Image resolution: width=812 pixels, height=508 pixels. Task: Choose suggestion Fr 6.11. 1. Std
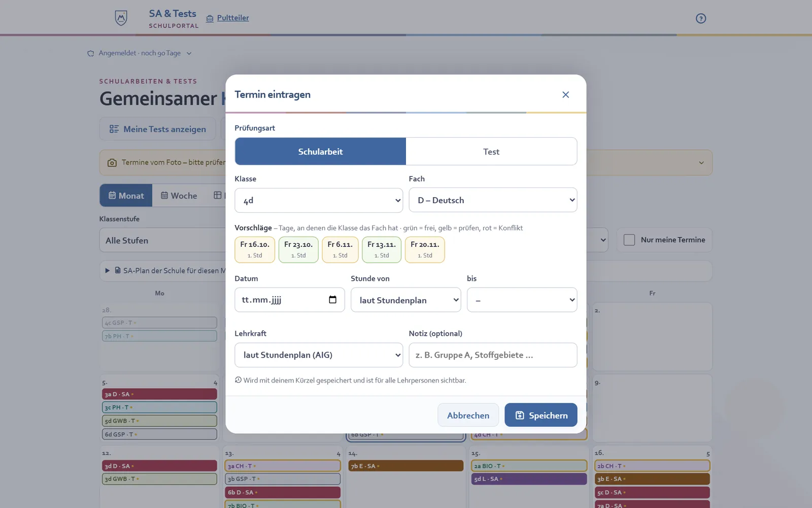340,249
